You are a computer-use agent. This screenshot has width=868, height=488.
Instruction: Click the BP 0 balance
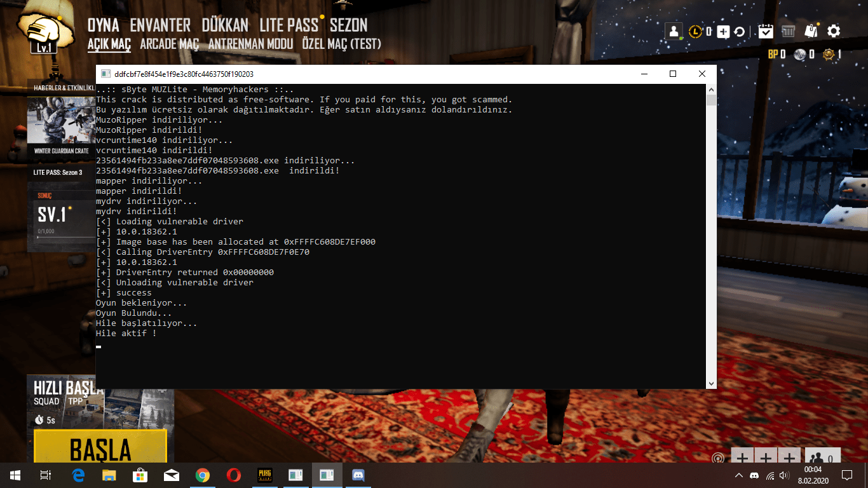click(776, 55)
